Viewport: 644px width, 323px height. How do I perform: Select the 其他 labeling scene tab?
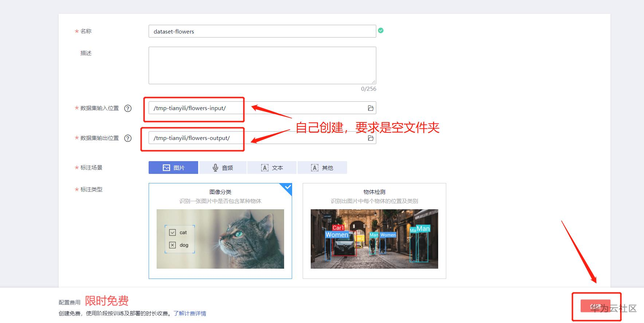click(322, 168)
